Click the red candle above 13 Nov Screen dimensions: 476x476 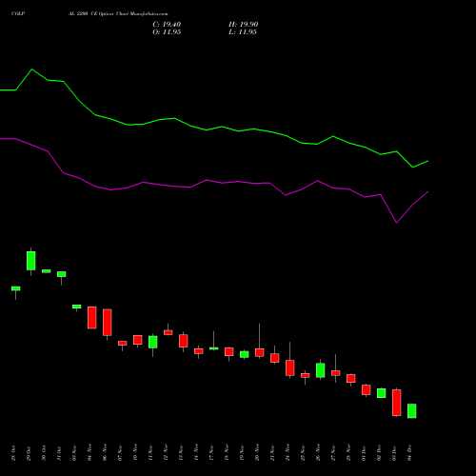[x=184, y=341]
